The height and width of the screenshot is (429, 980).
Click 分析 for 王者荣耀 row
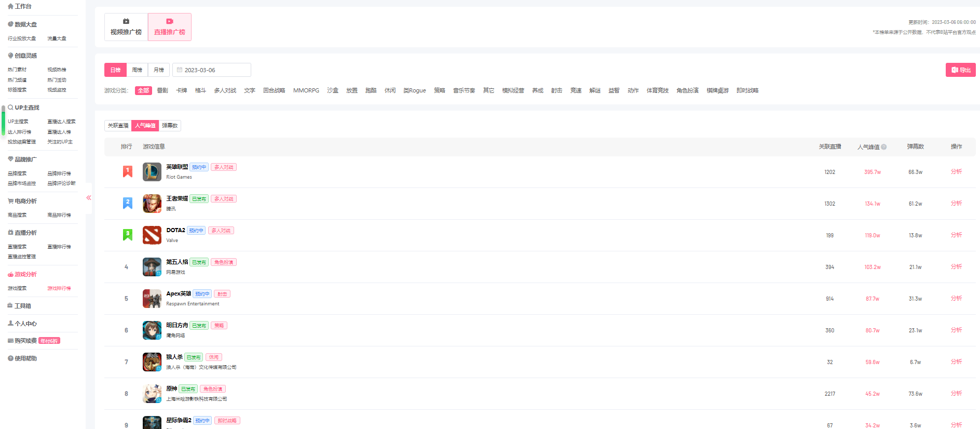(956, 203)
